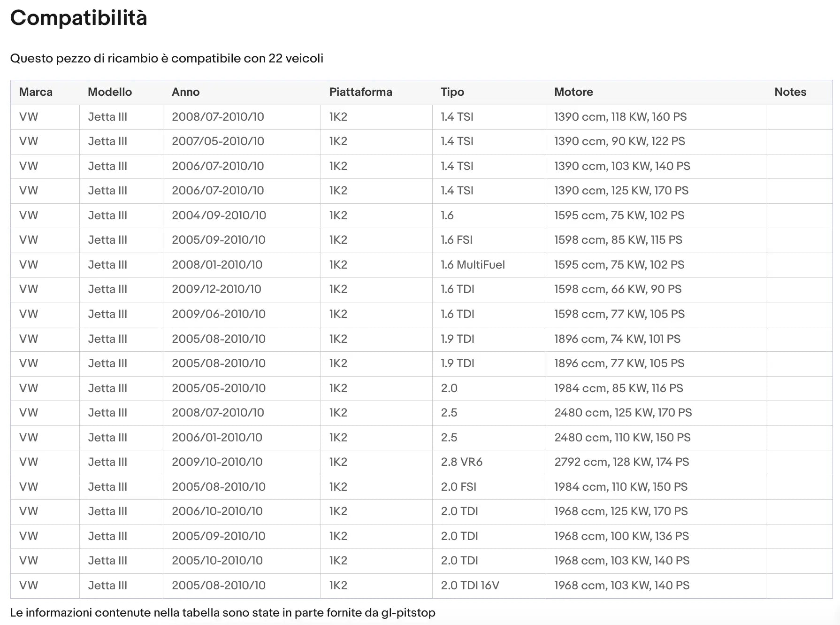This screenshot has height=625, width=840.
Task: Select the 2004/09-2010/10 year cell
Action: point(219,216)
